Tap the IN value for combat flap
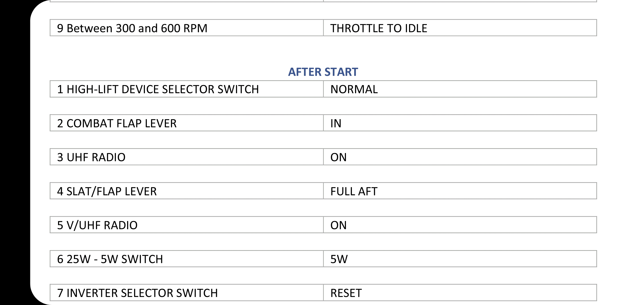Viewport: 644px width, 305px height. [460, 123]
